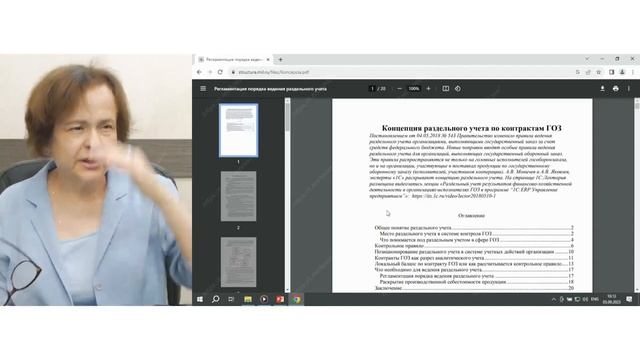This screenshot has width=640, height=360.
Task: Open 'Контракты ГОЗ как разрез аналитического учета' entry
Action: pos(474,258)
